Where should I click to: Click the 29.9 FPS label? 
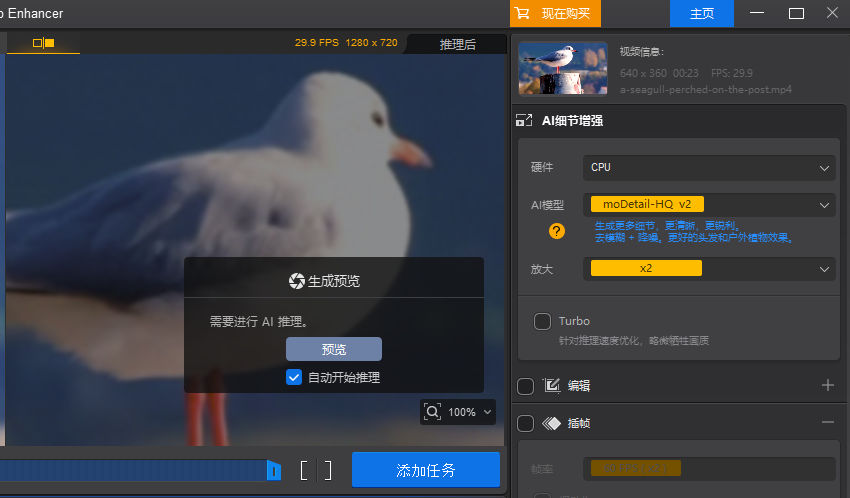coord(317,43)
